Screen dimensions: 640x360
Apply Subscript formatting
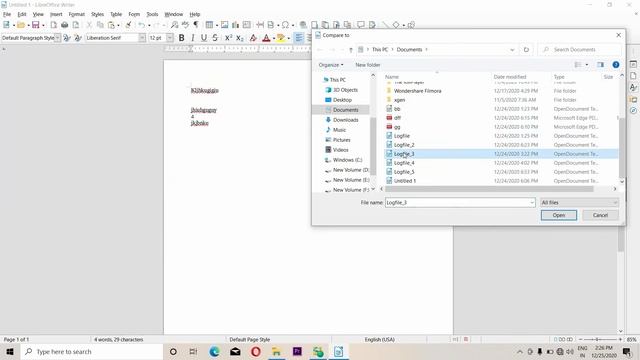point(240,38)
